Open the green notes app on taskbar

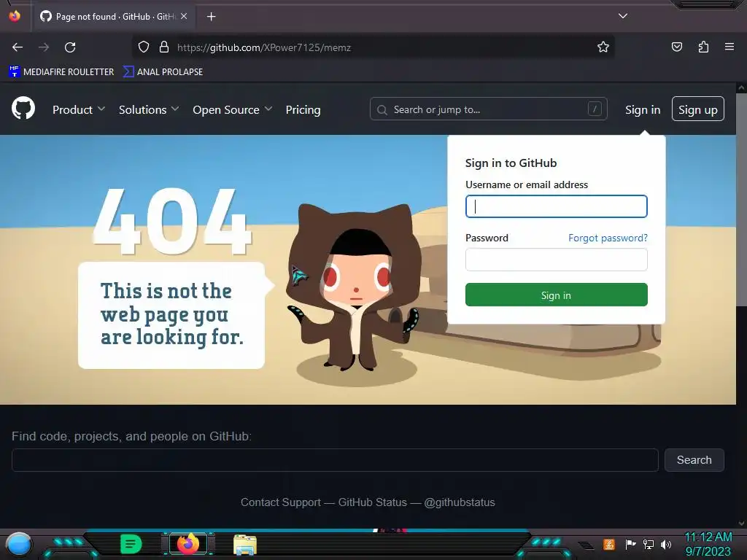click(x=131, y=544)
